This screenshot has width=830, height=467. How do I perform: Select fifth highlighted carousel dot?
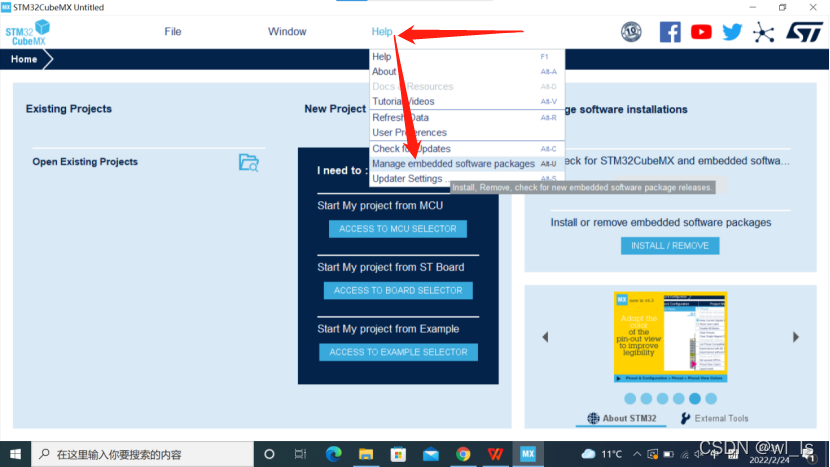tap(695, 399)
